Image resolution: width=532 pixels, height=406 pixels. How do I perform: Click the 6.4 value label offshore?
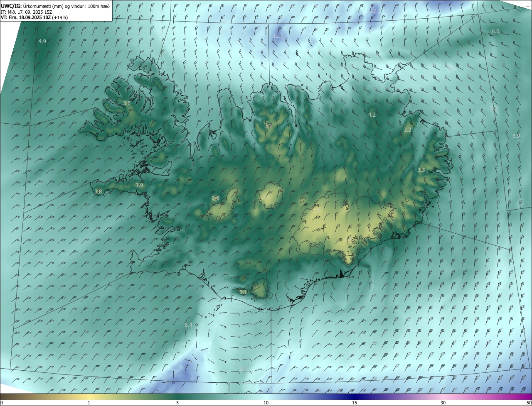tap(188, 325)
